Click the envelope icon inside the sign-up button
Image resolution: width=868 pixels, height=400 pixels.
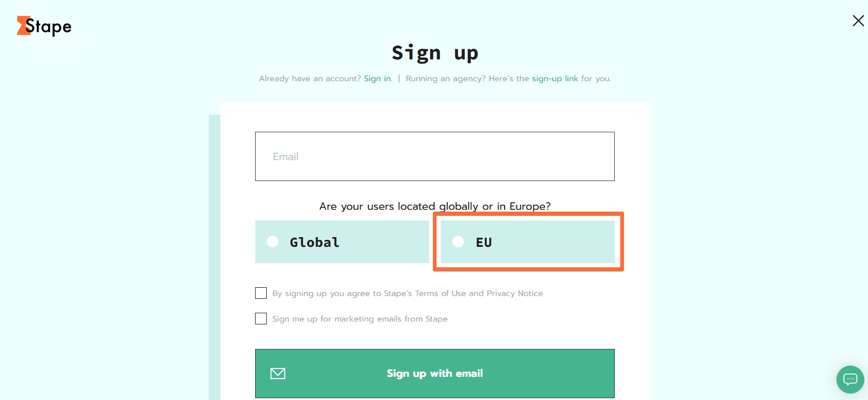point(277,373)
